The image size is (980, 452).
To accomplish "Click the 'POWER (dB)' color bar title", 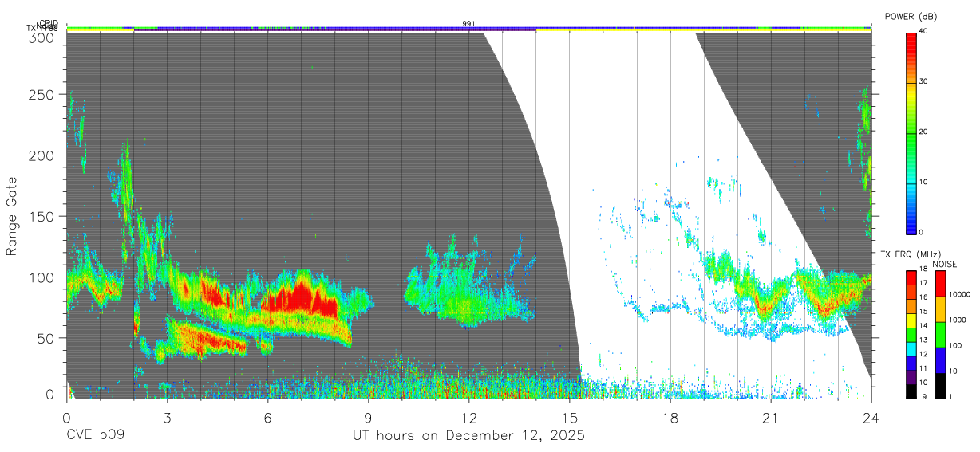I will tap(911, 17).
